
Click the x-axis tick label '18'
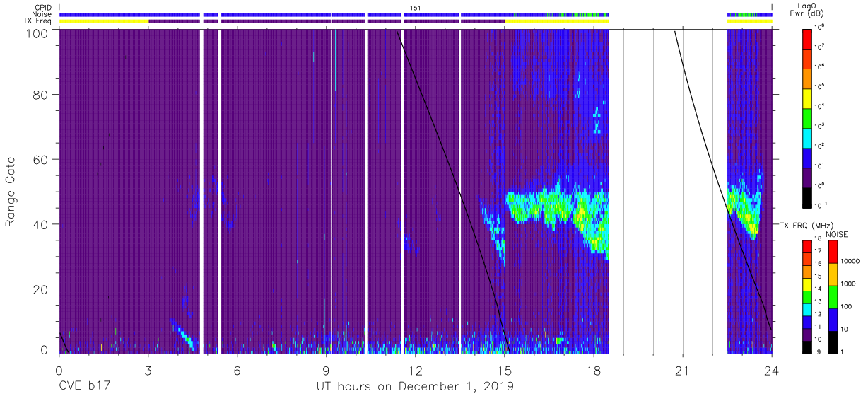pos(594,370)
